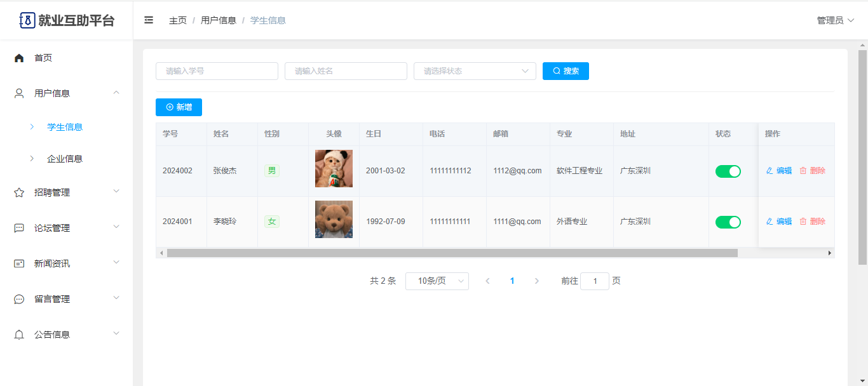Click 用户信息 in the breadcrumb
868x386 pixels.
219,20
